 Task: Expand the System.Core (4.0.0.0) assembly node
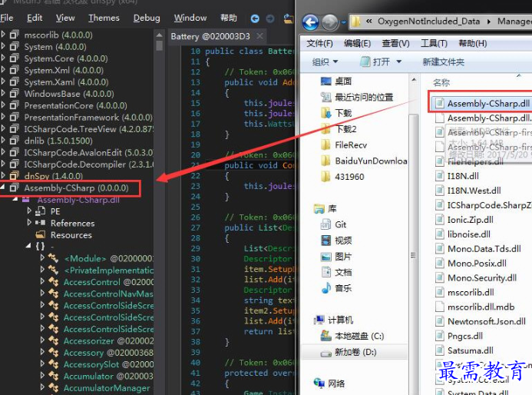coord(3,58)
